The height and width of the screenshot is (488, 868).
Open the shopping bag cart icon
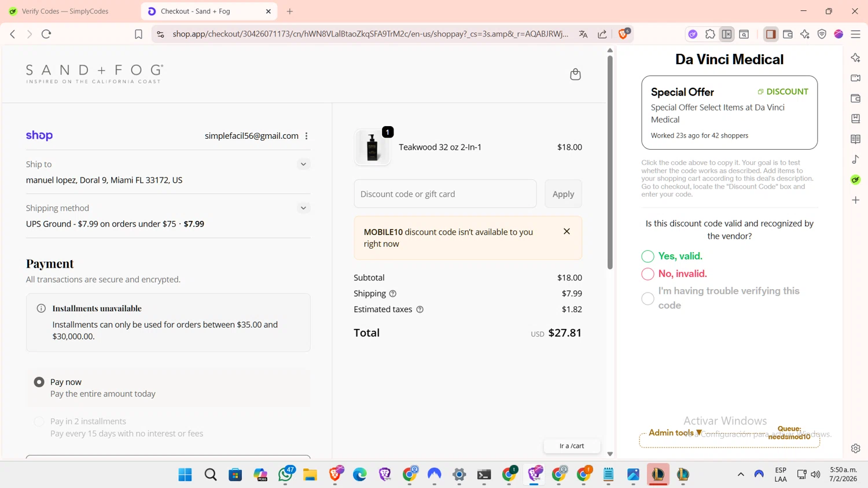click(575, 74)
